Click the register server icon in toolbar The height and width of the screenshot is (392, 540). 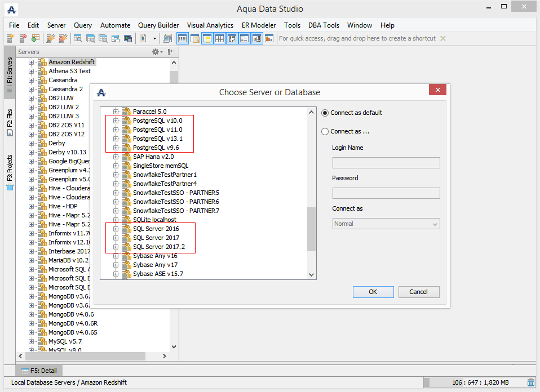tap(10, 38)
